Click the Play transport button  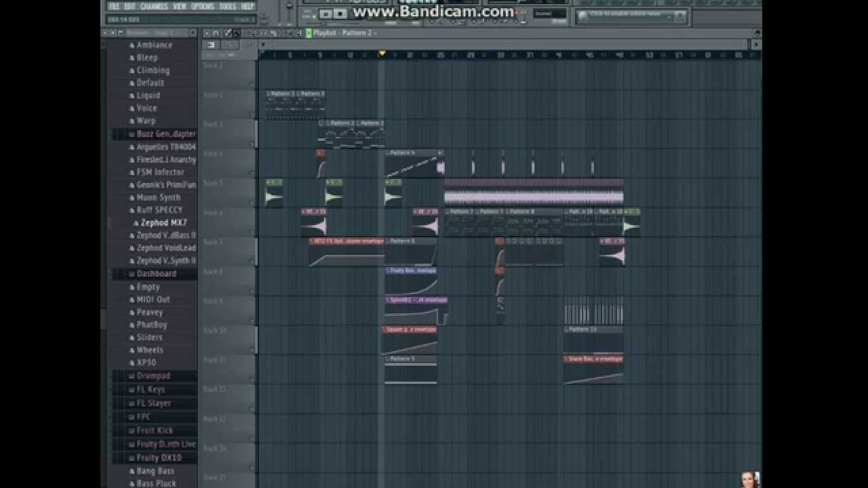click(327, 14)
